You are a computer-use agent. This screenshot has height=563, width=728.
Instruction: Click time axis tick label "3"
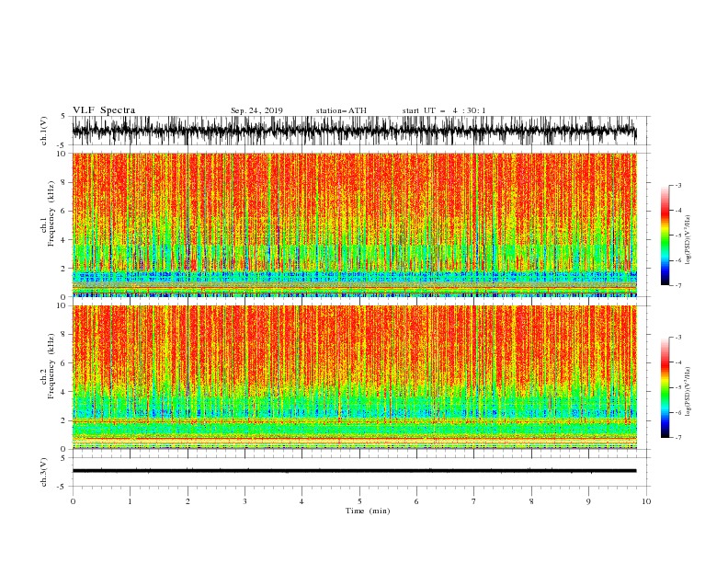(245, 501)
